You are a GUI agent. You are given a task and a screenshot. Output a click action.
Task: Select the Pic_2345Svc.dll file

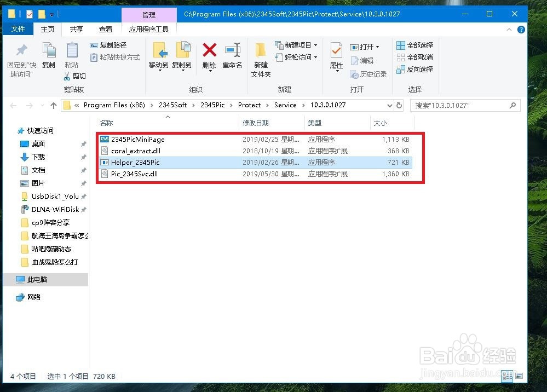click(255, 174)
